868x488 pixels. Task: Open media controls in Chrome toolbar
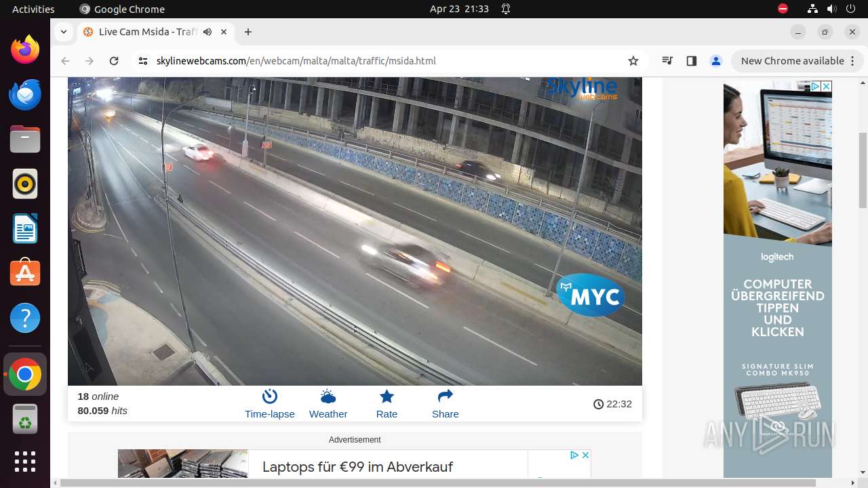(668, 61)
